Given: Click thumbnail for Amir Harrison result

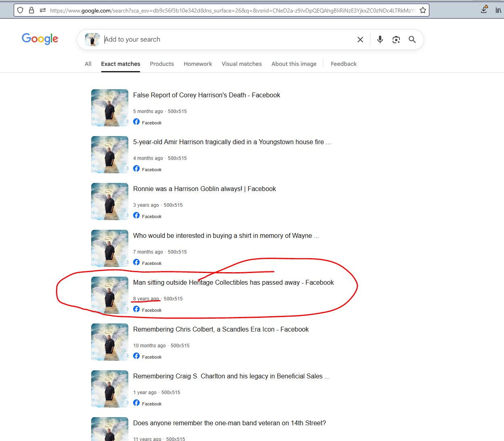Looking at the screenshot, I should (110, 155).
